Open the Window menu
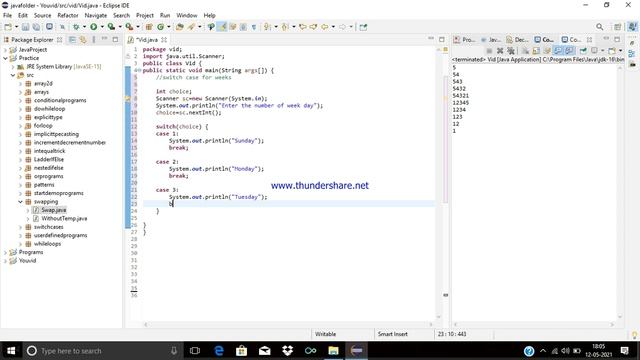The width and height of the screenshot is (640, 360). 187,16
